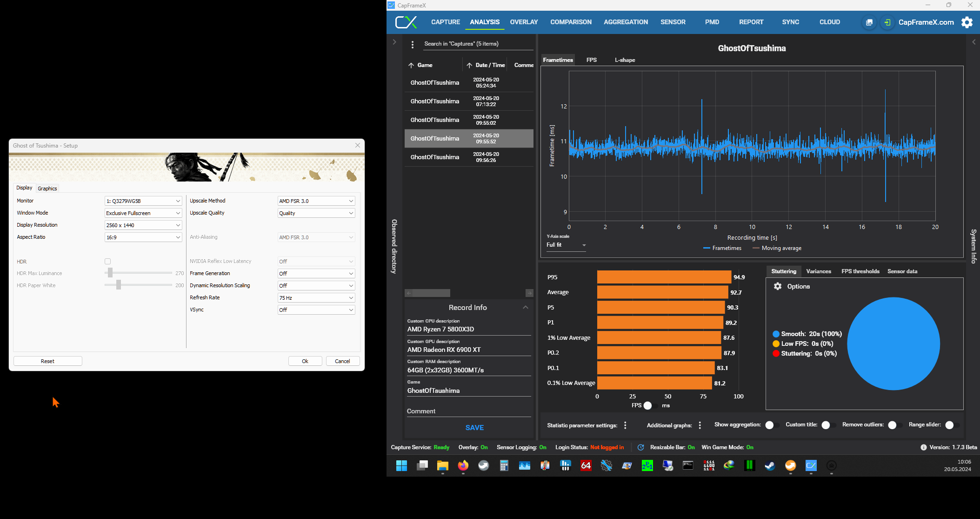Open Additional graphs three-dot menu
This screenshot has width=980, height=519.
pyautogui.click(x=700, y=425)
